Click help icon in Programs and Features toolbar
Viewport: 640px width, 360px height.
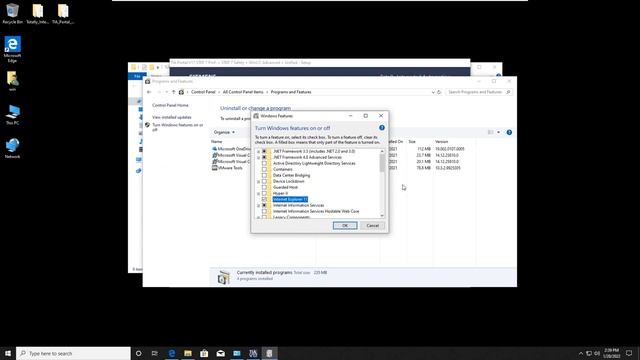(509, 132)
